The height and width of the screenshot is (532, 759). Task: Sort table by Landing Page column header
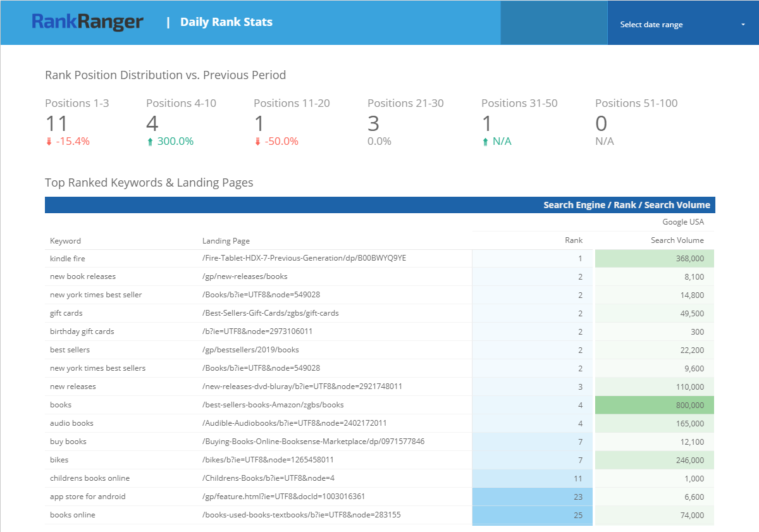coord(226,240)
